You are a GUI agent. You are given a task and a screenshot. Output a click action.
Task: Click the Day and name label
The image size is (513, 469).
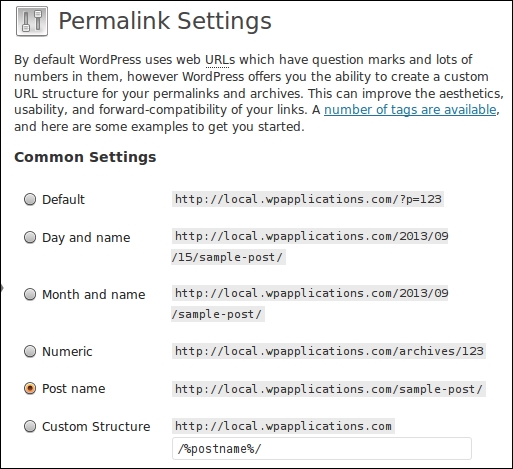point(86,238)
